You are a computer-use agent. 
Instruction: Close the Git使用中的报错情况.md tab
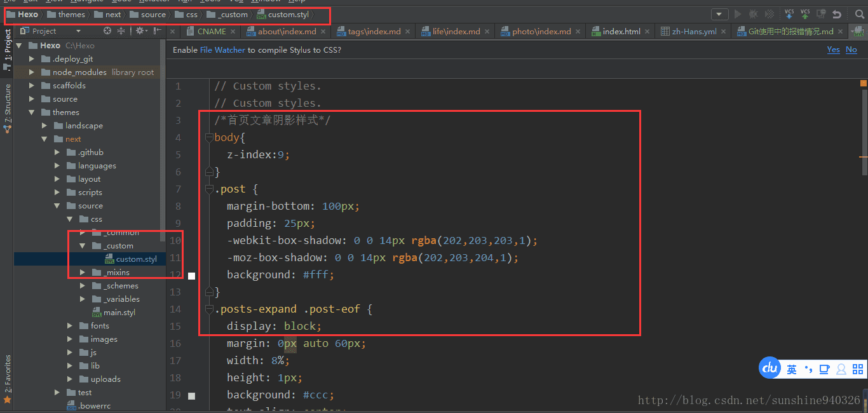click(840, 31)
